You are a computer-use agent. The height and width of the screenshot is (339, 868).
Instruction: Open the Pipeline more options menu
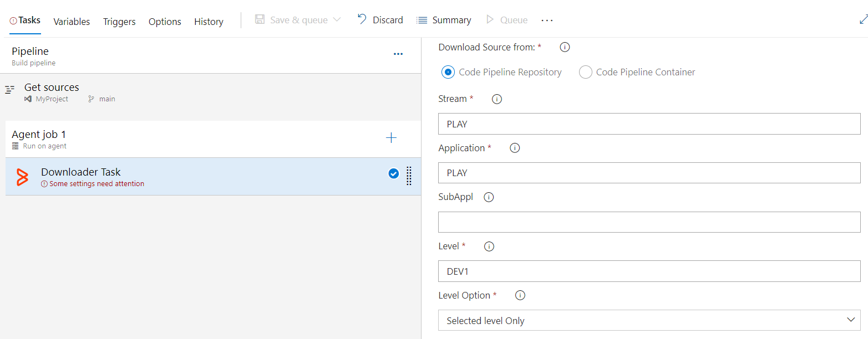[398, 54]
